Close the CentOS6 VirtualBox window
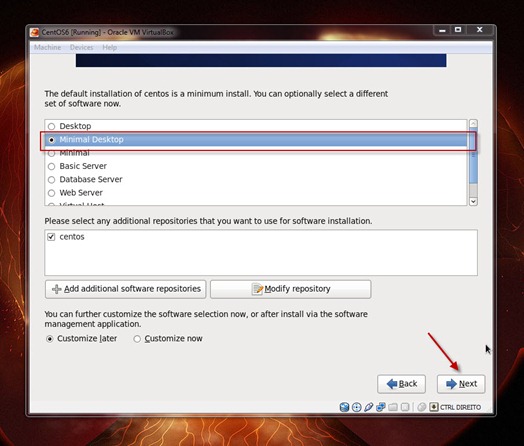The height and width of the screenshot is (446, 524). pyautogui.click(x=480, y=30)
